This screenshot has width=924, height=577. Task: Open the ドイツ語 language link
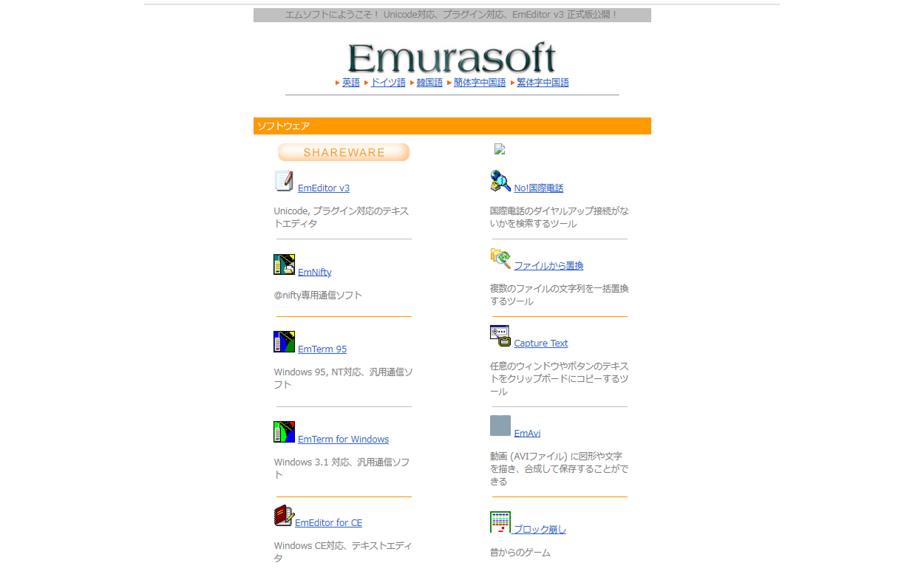(x=388, y=83)
